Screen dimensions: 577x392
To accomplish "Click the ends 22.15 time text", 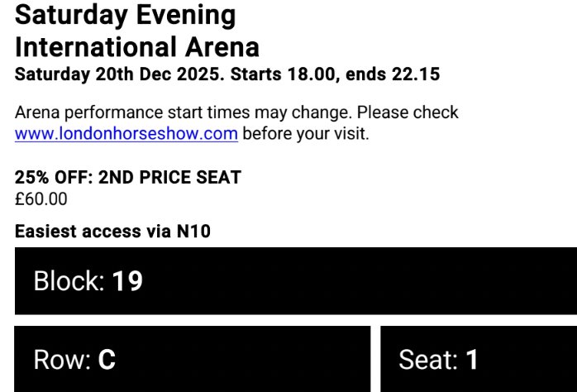I will tap(393, 74).
